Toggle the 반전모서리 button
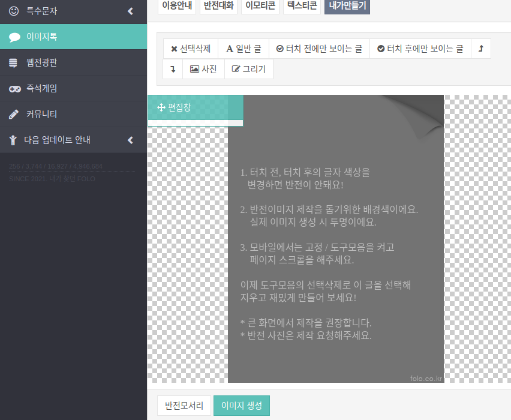 tap(184, 406)
